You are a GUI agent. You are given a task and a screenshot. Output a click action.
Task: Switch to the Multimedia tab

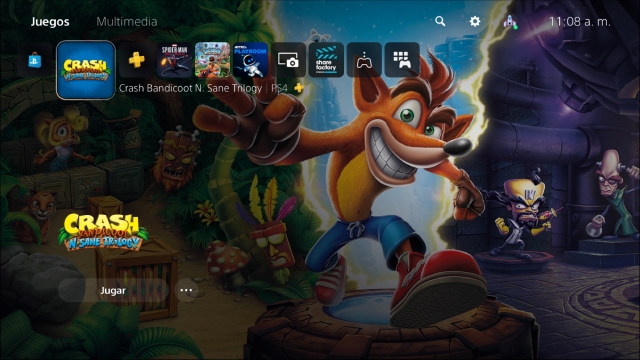coord(127,22)
